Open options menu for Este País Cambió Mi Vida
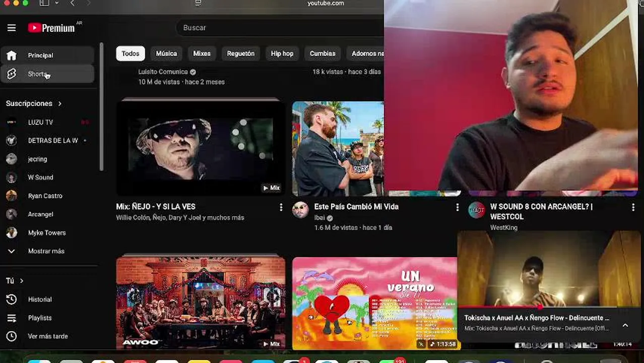 (457, 207)
